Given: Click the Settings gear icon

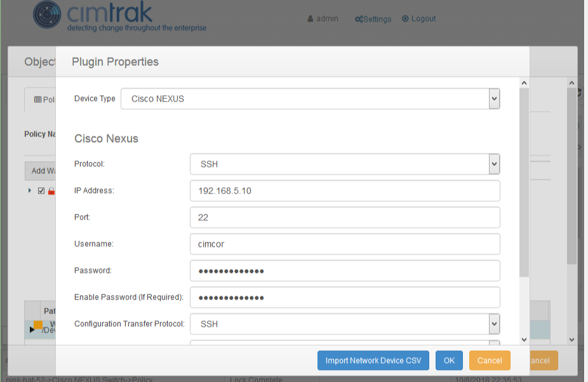Looking at the screenshot, I should pyautogui.click(x=359, y=19).
